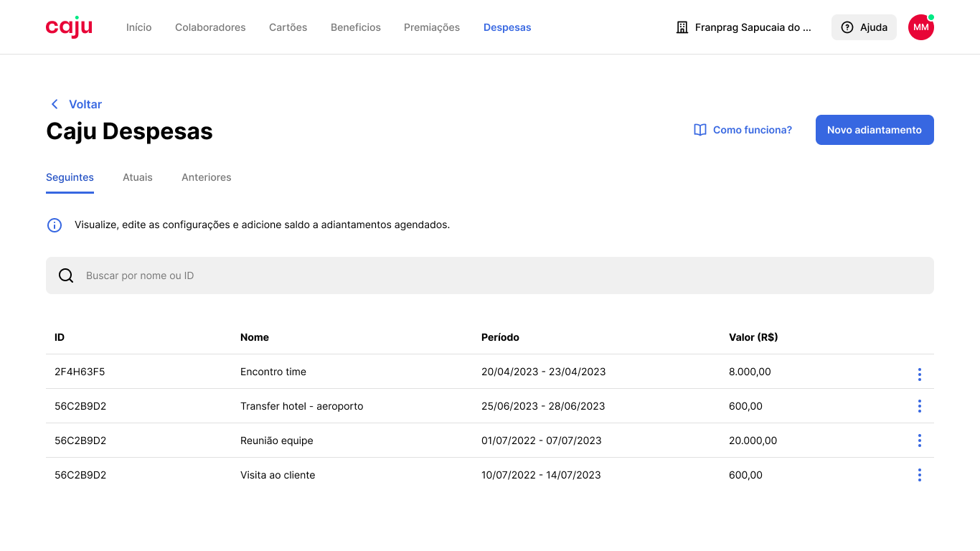Open the Franprag Sapucaia do ... company selector
The height and width of the screenshot is (551, 980).
745,27
